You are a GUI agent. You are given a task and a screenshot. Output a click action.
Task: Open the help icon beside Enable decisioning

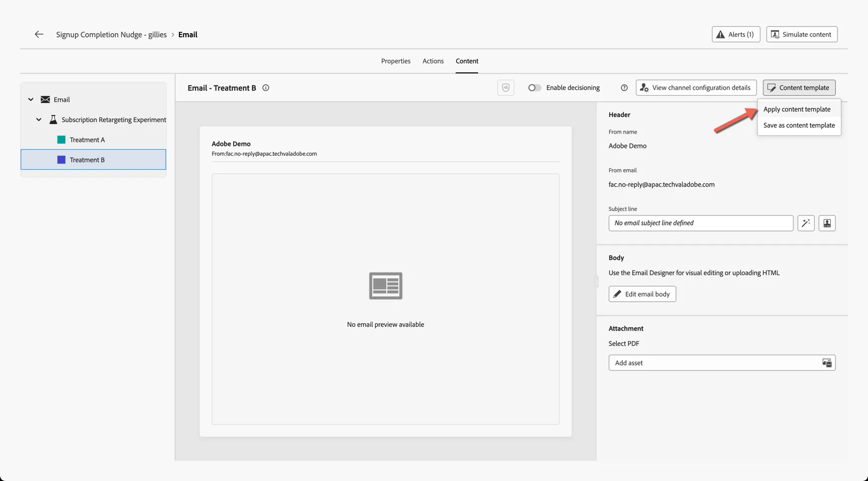point(624,87)
